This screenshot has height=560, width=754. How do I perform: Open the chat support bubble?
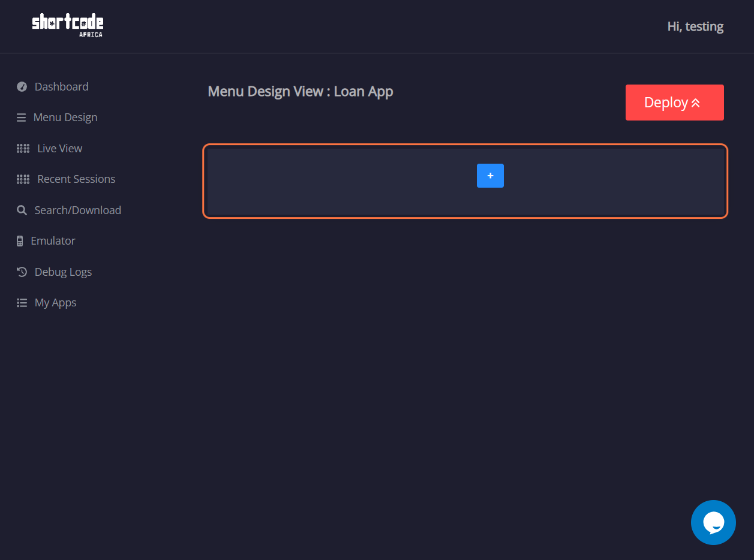click(x=713, y=522)
